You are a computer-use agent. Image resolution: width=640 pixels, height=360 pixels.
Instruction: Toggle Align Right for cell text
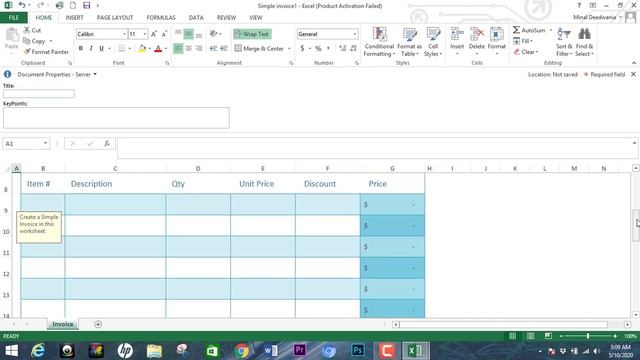click(199, 49)
